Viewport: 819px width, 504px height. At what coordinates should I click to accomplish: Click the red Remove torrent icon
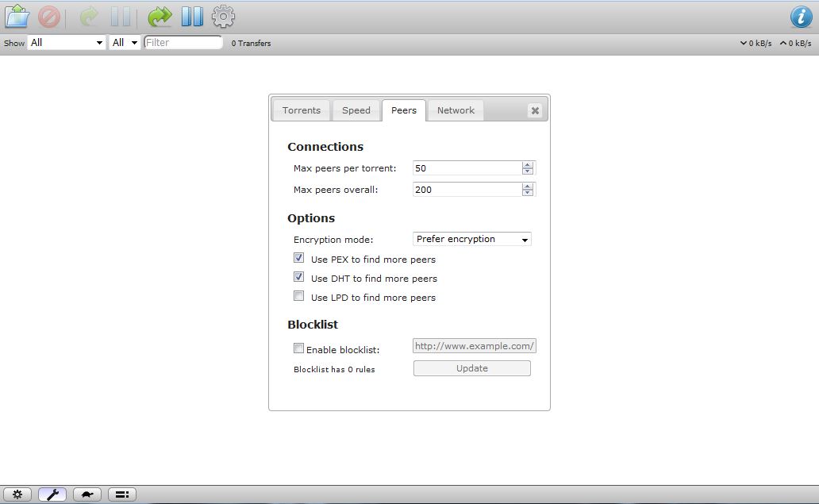[49, 17]
